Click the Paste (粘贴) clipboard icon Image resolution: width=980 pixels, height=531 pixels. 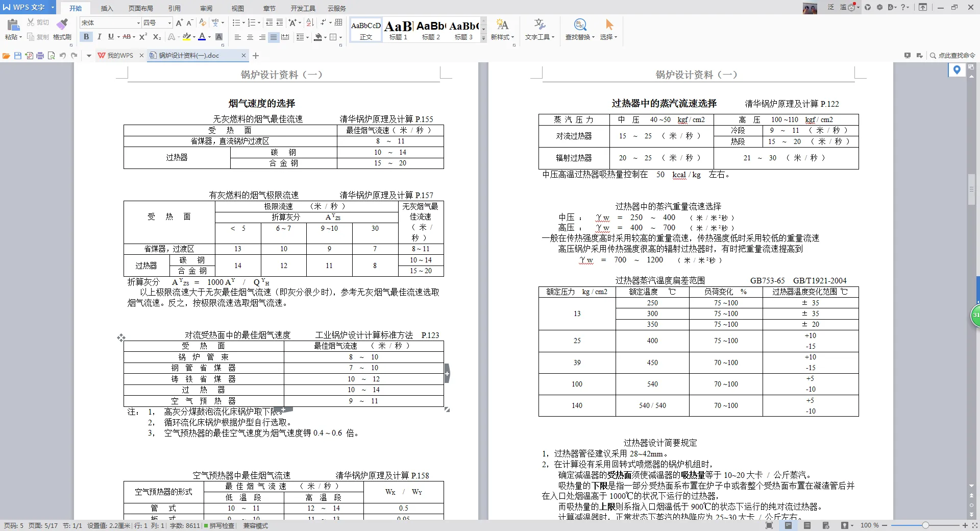[13, 25]
